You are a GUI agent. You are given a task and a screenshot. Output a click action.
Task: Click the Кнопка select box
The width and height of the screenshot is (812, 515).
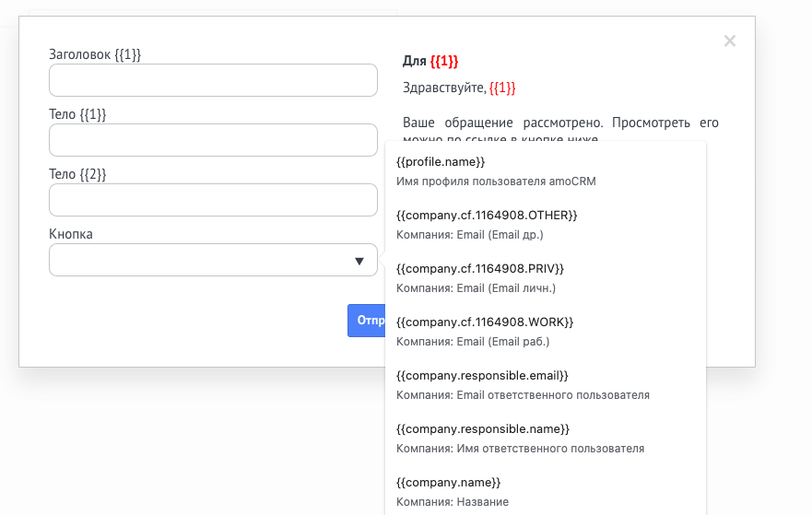(x=203, y=260)
